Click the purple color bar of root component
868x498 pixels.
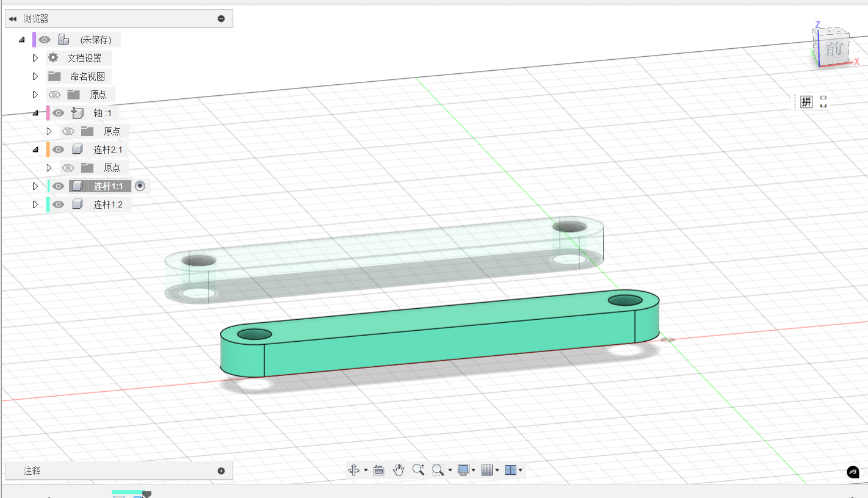[34, 40]
